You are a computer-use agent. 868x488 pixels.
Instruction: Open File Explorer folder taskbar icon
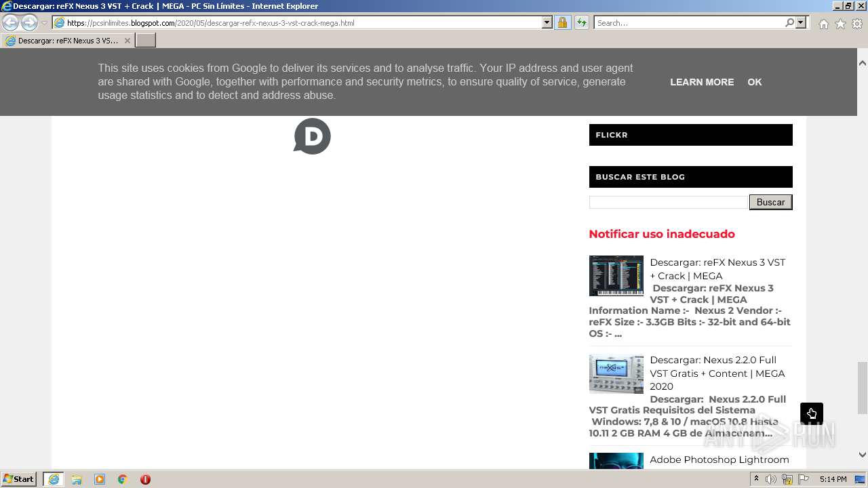77,479
